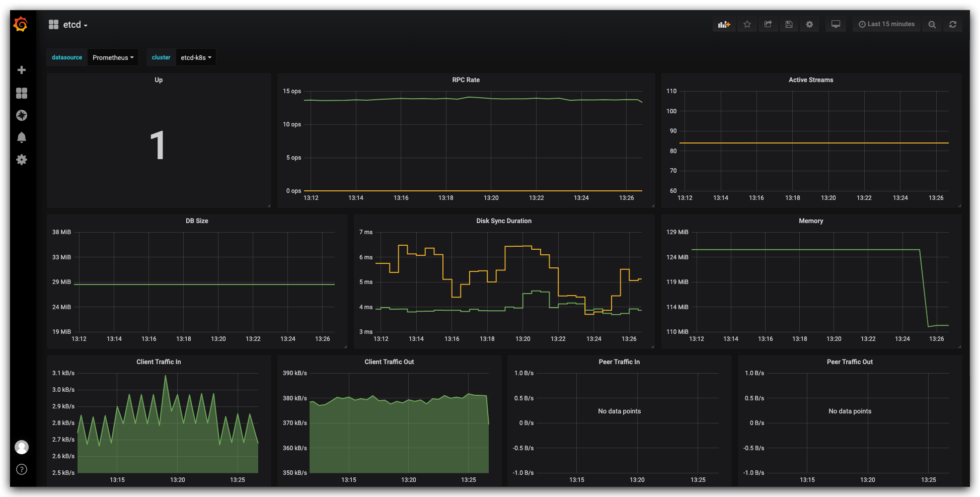Image resolution: width=980 pixels, height=497 pixels.
Task: Click the cluster variable label
Action: tap(161, 57)
